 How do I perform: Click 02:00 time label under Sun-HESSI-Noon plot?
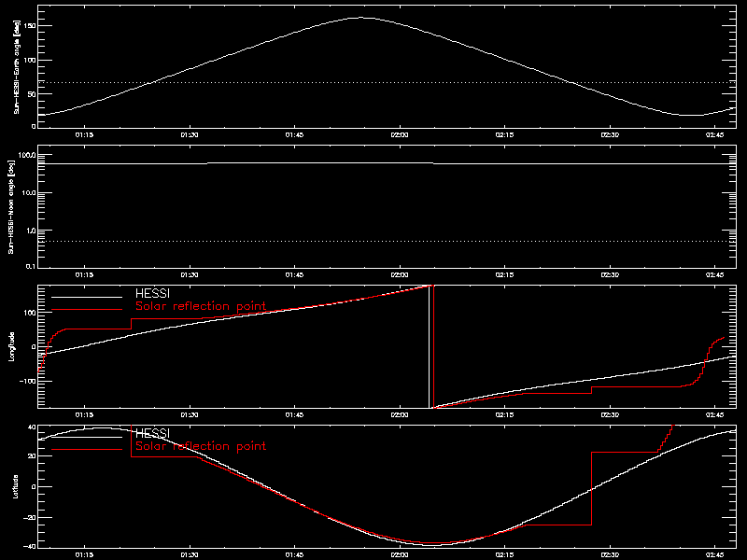(x=400, y=274)
